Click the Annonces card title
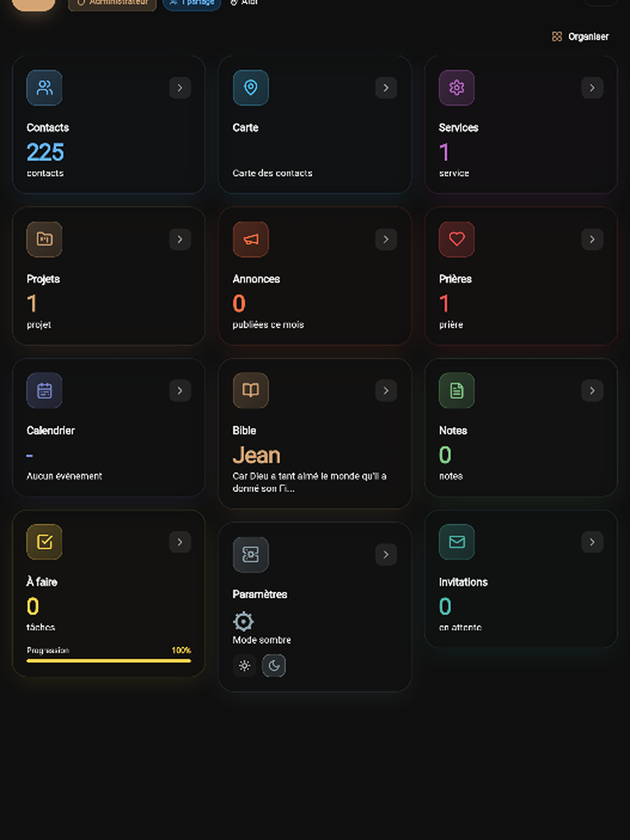Screen dimensions: 630x840 tap(257, 279)
